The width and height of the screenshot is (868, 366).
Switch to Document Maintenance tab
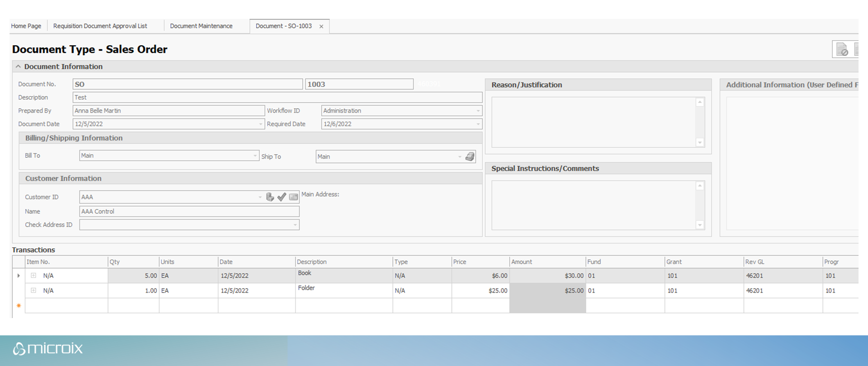201,26
